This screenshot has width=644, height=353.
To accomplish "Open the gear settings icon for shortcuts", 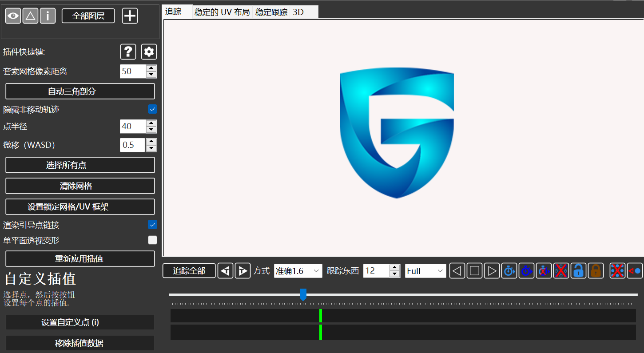I will pos(149,52).
